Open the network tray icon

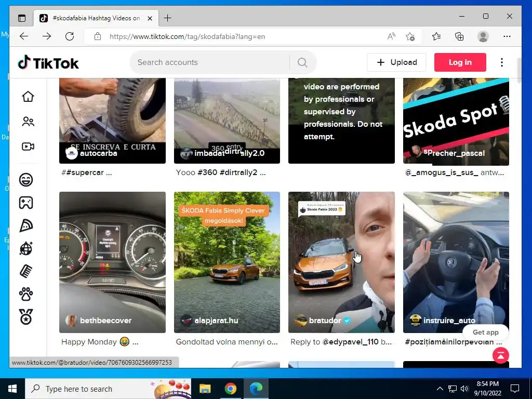(x=453, y=389)
